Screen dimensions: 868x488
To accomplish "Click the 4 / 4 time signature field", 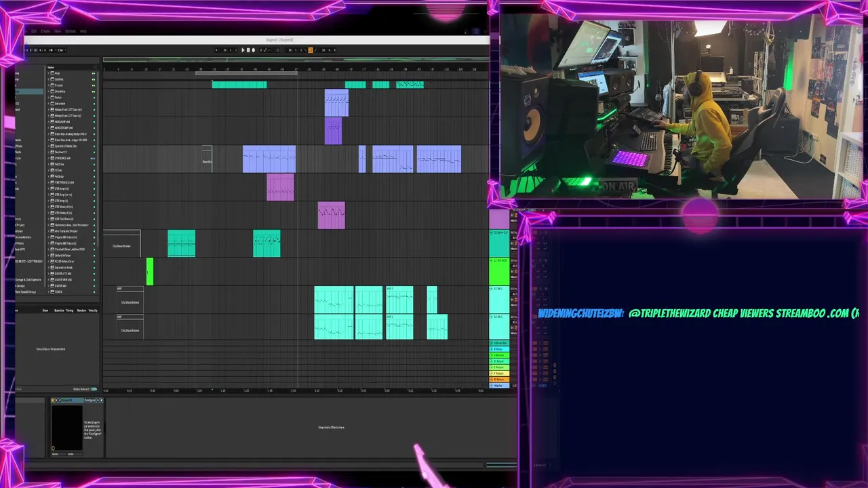I will [43, 50].
